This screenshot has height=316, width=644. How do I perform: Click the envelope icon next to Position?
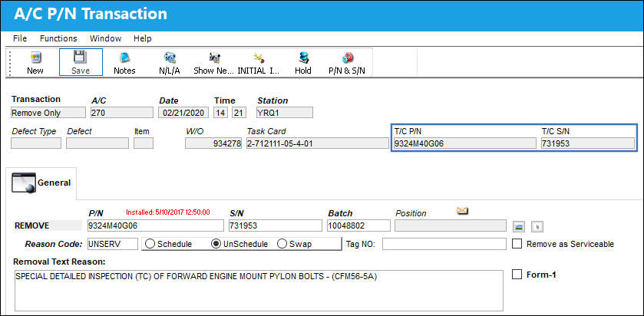click(462, 211)
